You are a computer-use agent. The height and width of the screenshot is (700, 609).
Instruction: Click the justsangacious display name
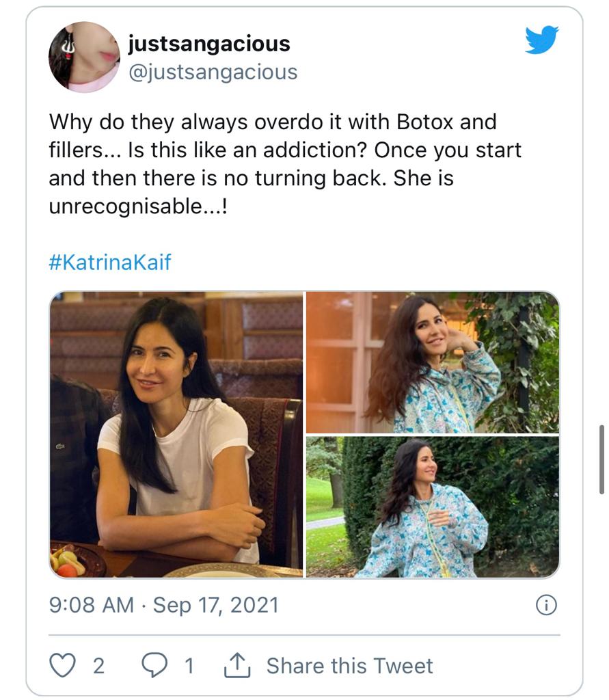point(208,42)
